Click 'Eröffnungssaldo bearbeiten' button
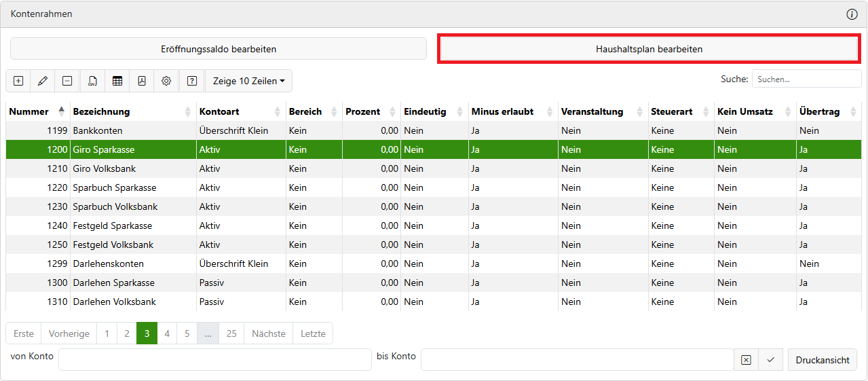 pyautogui.click(x=219, y=49)
